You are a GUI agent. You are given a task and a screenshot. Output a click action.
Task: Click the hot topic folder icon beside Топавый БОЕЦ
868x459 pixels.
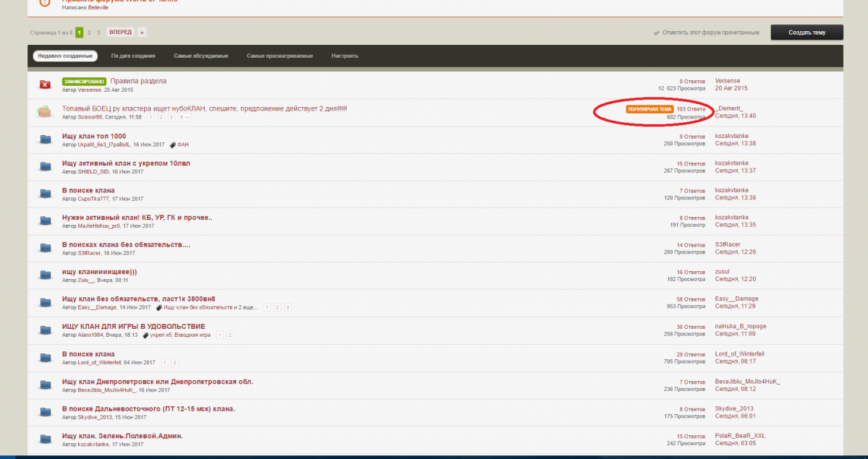pyautogui.click(x=45, y=111)
